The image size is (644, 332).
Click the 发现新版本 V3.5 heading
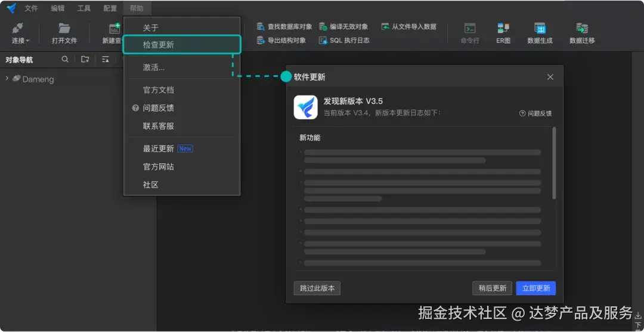[353, 101]
